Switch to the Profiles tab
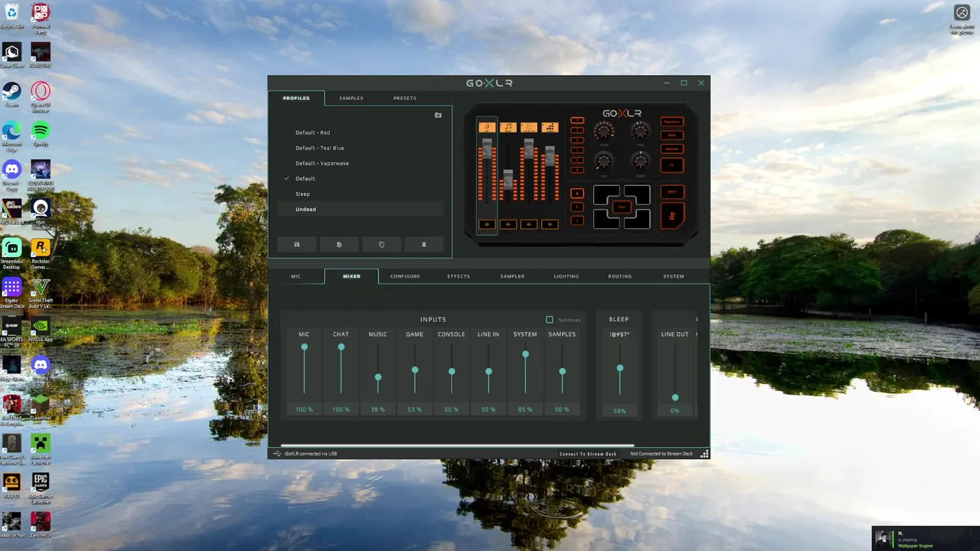Screen dimensions: 980x551 tap(296, 98)
